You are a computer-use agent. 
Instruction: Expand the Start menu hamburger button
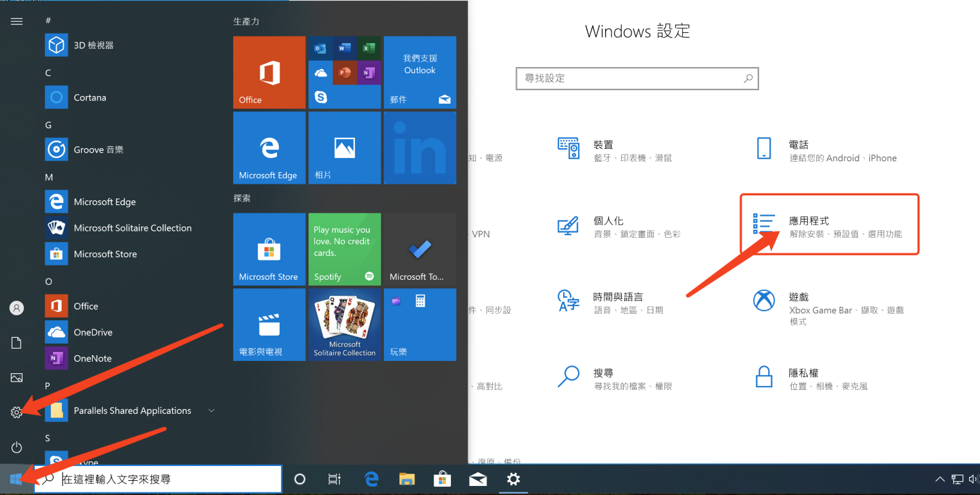pyautogui.click(x=17, y=21)
